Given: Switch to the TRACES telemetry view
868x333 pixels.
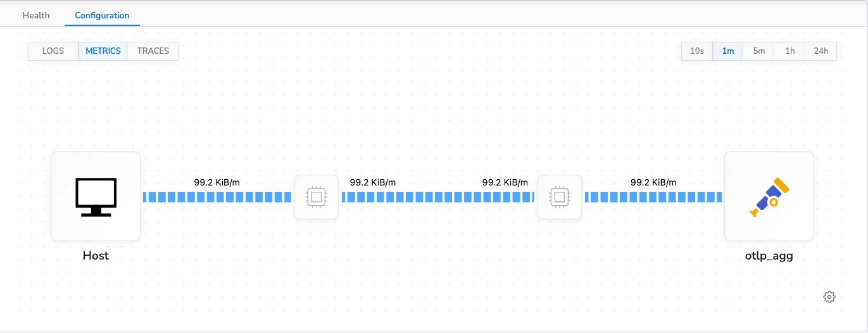Looking at the screenshot, I should [153, 51].
